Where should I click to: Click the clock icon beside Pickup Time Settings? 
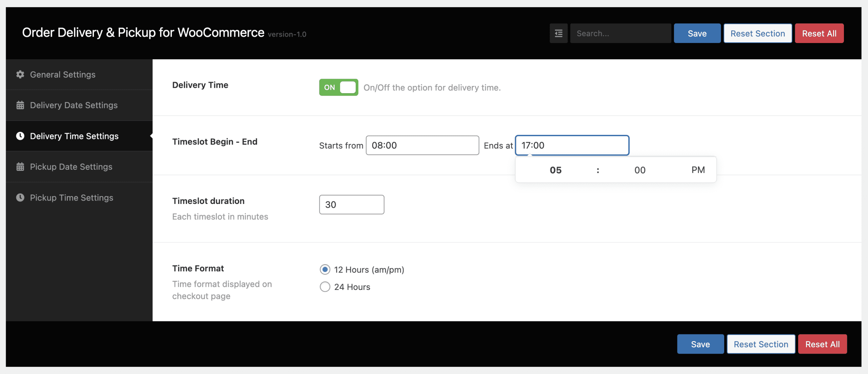(x=20, y=198)
